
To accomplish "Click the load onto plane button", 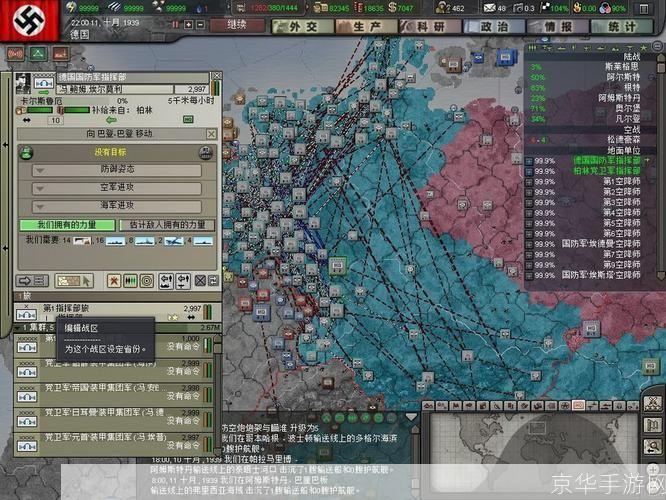I will coord(183,281).
